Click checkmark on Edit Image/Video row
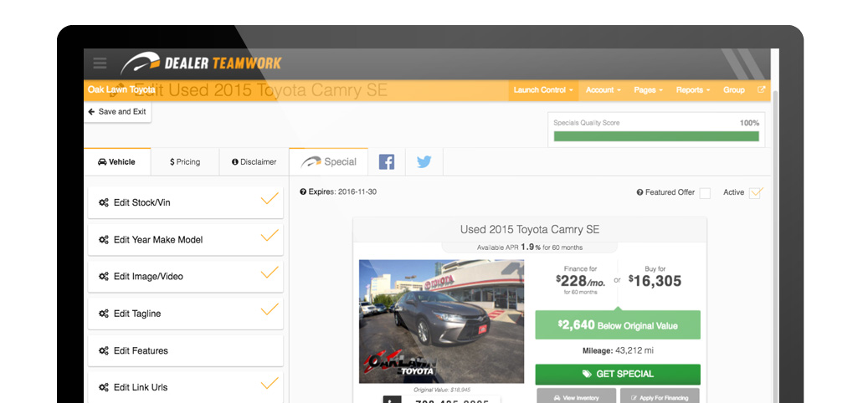The image size is (868, 403). click(x=270, y=272)
